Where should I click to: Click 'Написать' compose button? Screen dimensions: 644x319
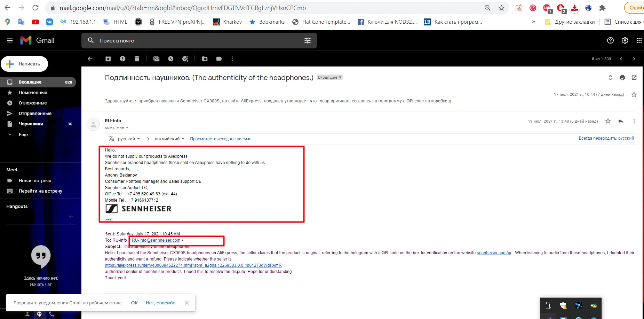pos(24,64)
